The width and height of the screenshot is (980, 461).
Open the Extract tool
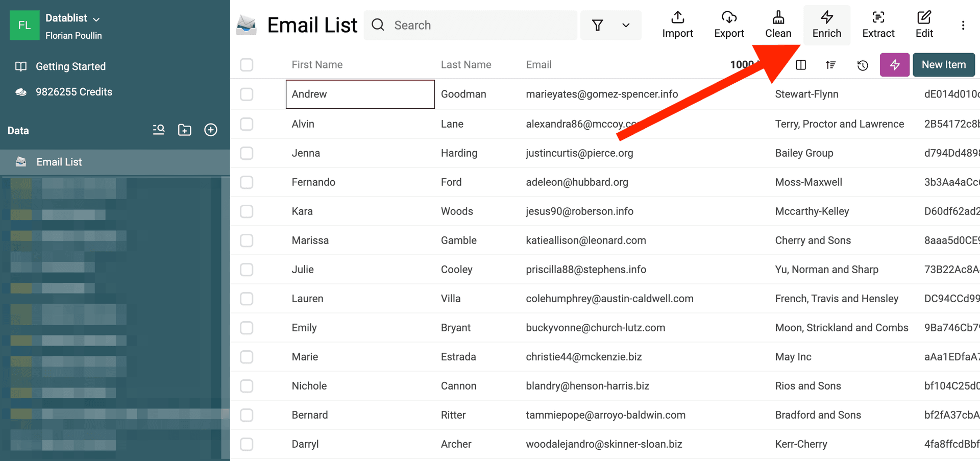pyautogui.click(x=878, y=25)
